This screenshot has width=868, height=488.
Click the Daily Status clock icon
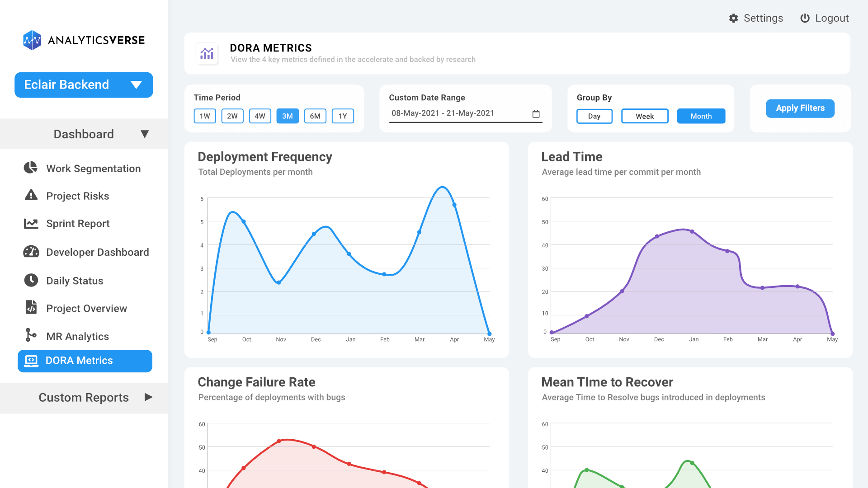pyautogui.click(x=30, y=280)
